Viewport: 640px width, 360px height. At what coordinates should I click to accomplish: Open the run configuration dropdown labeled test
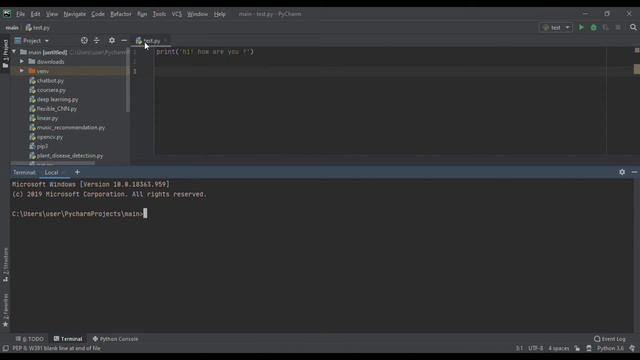tap(556, 28)
